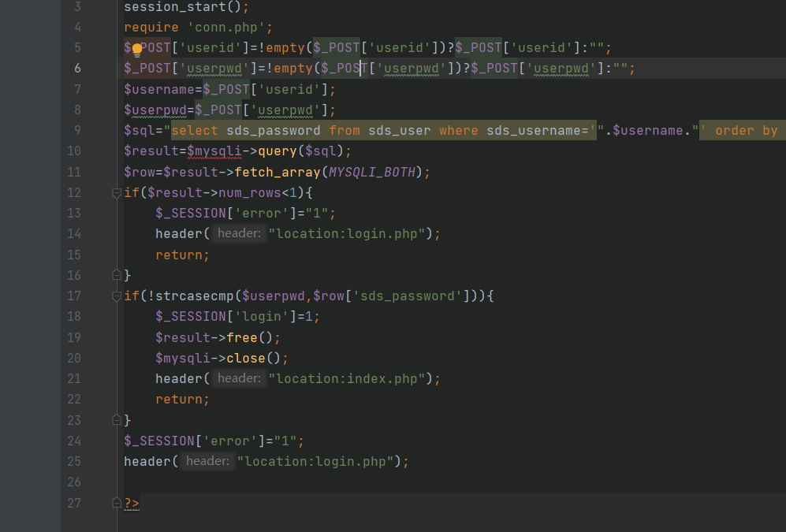The image size is (786, 532).
Task: Click the $mysqli variable on line 10
Action: coord(214,151)
